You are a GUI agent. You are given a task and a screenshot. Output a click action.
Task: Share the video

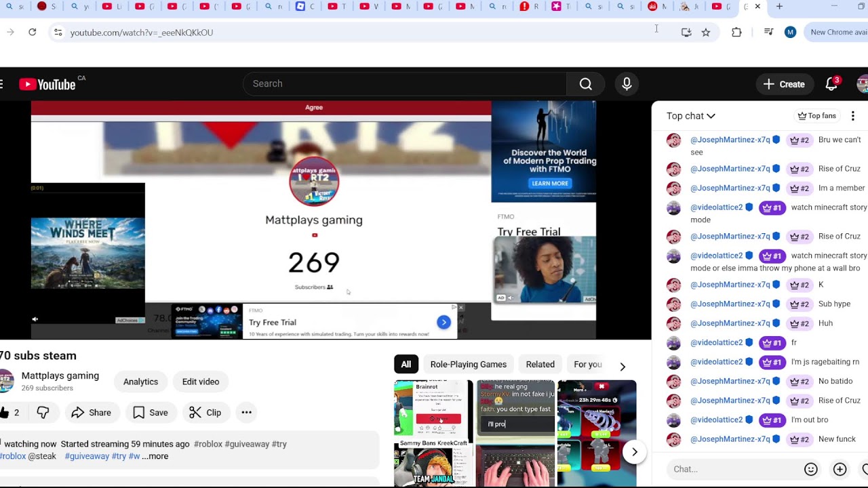[91, 412]
